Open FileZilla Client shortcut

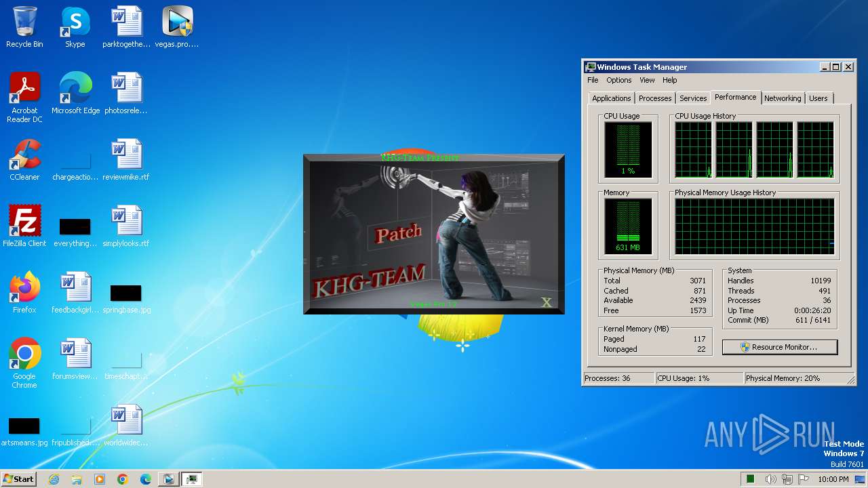pos(24,226)
